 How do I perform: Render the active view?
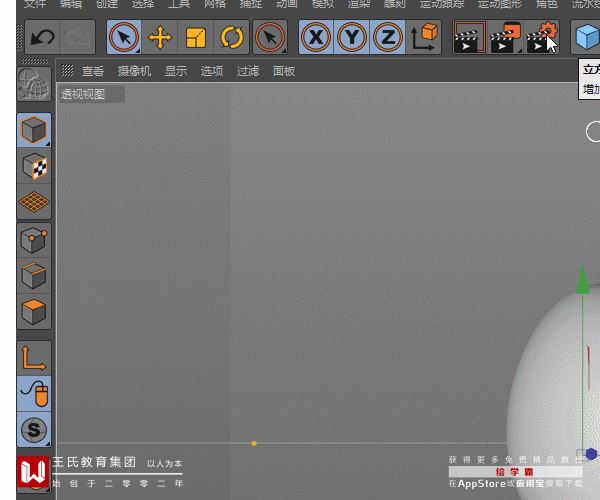coord(470,37)
